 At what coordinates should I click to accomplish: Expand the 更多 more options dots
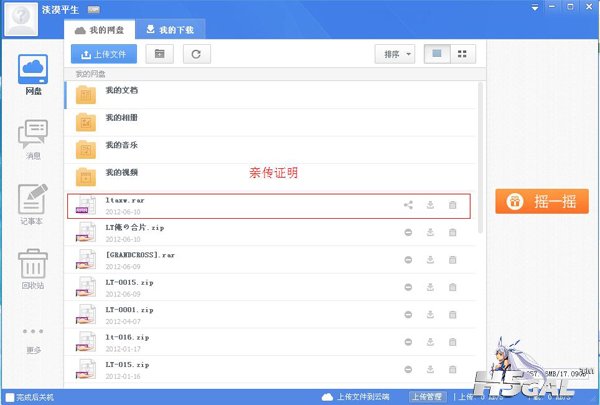(33, 331)
